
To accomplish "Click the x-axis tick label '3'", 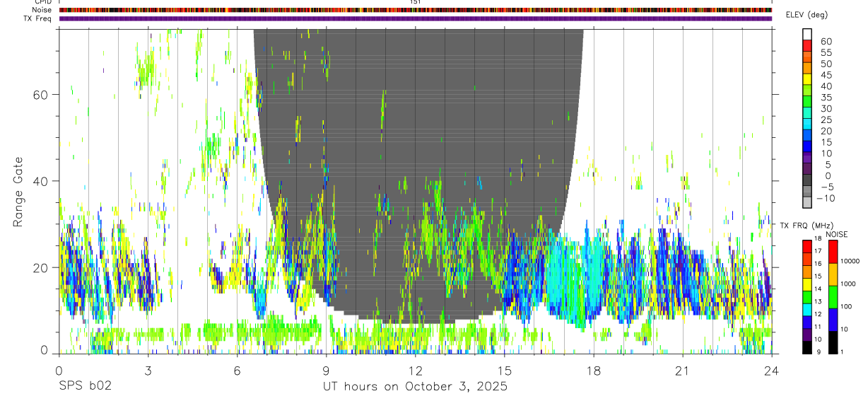I will click(x=148, y=370).
